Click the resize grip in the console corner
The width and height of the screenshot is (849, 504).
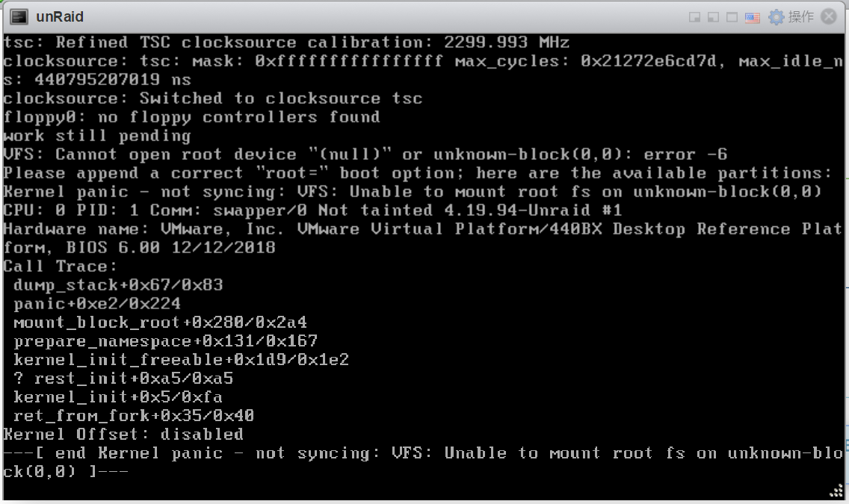[836, 491]
